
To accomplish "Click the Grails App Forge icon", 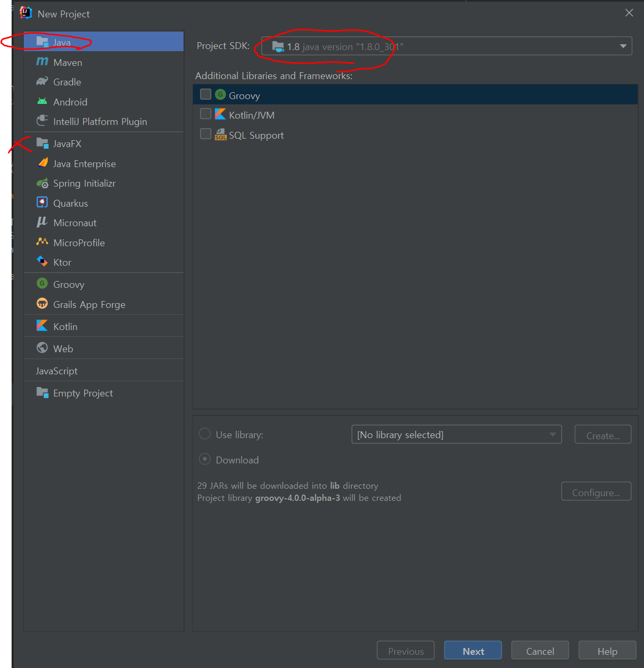I will (x=42, y=304).
